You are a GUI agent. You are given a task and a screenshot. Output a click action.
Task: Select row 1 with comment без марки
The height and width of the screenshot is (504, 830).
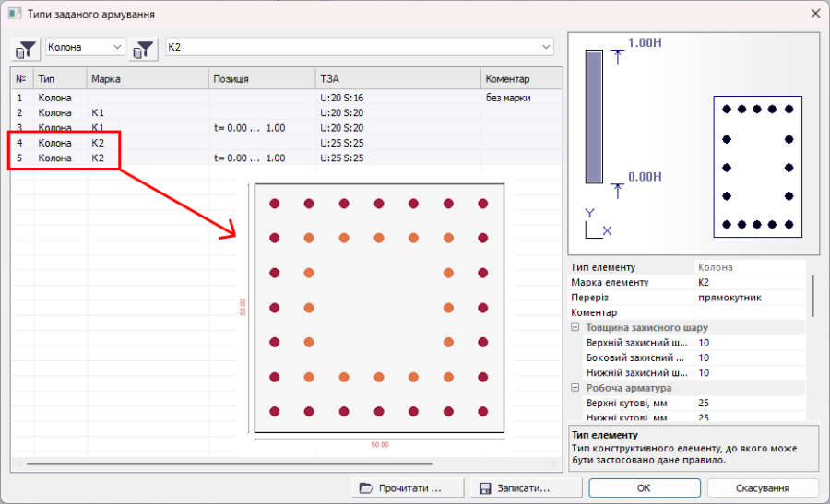[x=277, y=97]
